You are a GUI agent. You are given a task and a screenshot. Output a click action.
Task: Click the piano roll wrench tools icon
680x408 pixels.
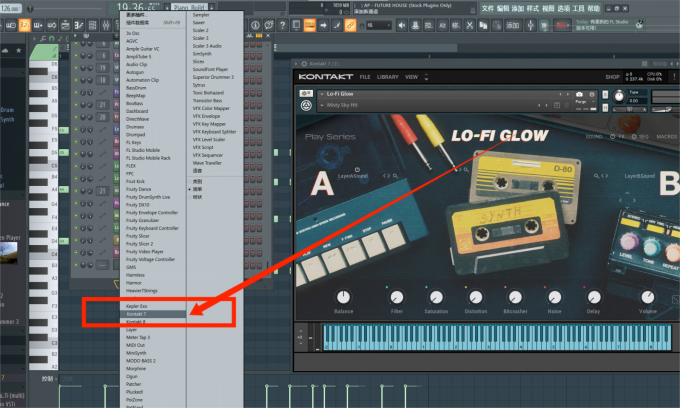pos(42,39)
